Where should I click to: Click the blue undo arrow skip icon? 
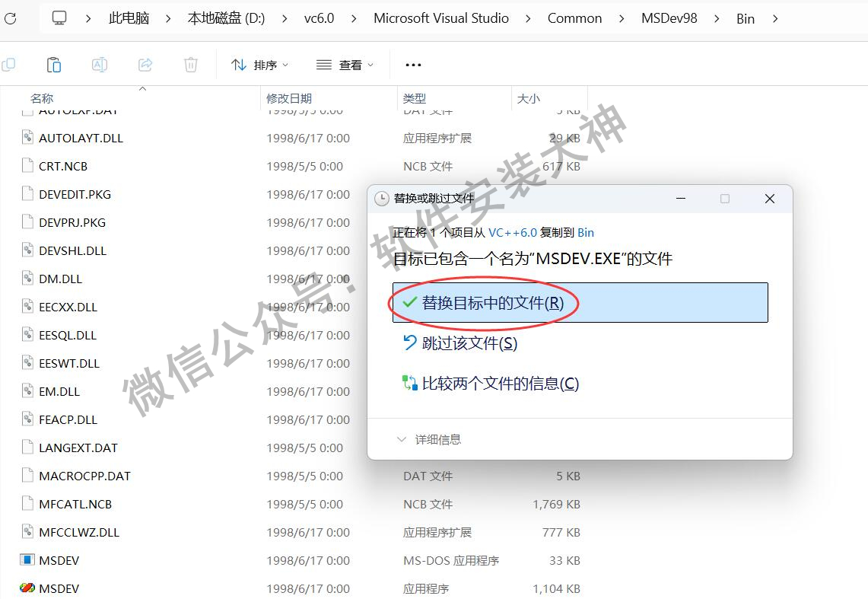coord(409,343)
